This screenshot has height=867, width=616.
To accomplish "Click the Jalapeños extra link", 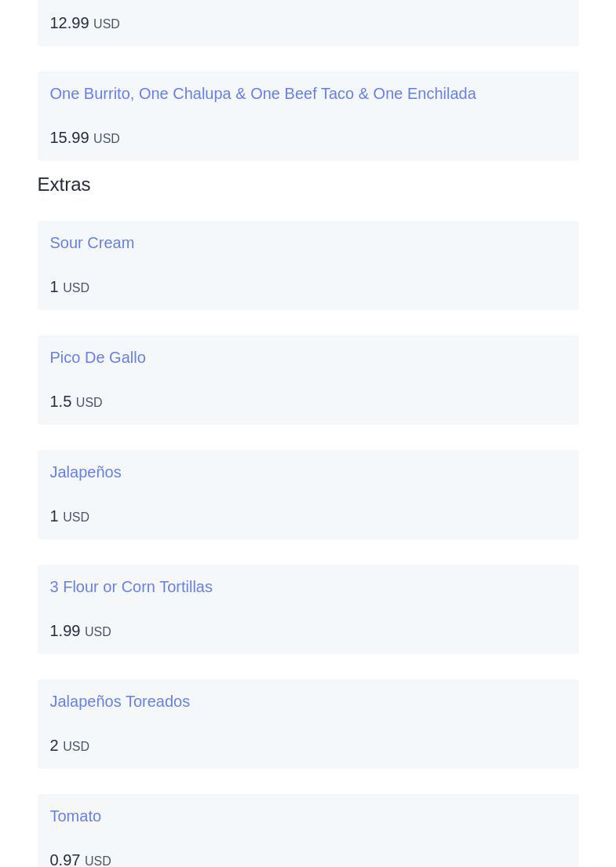I will pos(85,472).
